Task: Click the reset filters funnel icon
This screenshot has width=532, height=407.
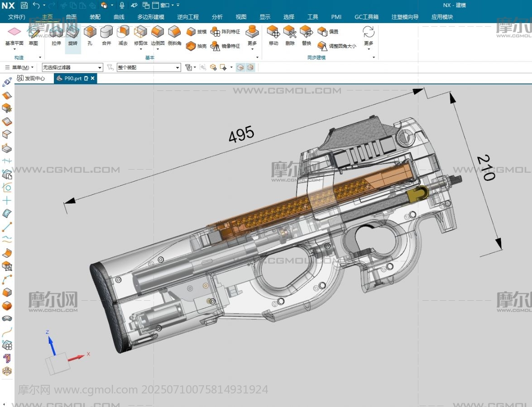Action: (x=110, y=67)
